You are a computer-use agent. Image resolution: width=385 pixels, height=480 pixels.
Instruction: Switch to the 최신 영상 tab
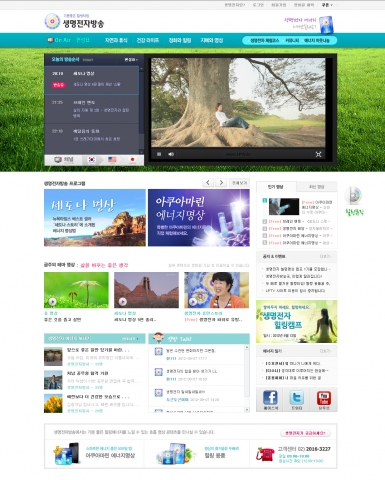(x=317, y=187)
